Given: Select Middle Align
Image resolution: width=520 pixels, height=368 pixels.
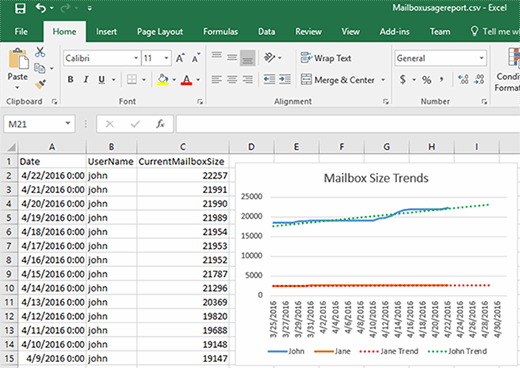Looking at the screenshot, I should (x=232, y=57).
